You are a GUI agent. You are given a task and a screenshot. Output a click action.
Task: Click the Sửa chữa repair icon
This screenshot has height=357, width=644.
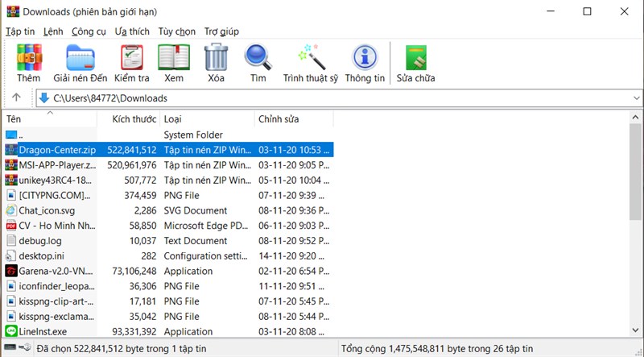pos(416,57)
